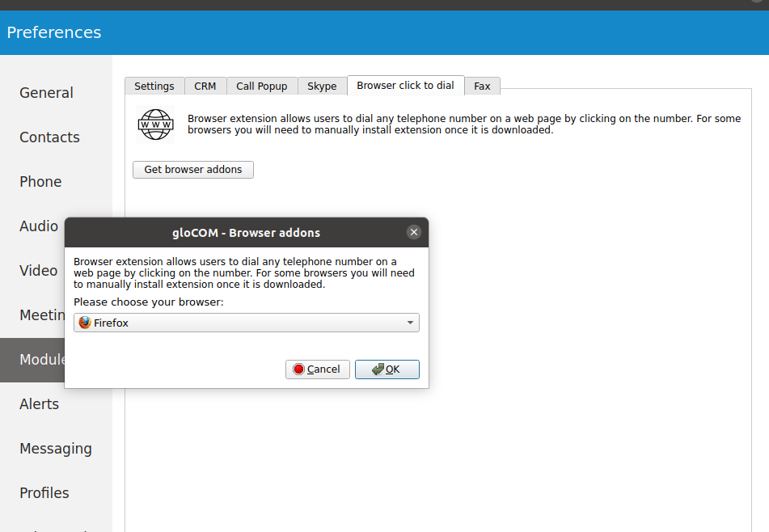
Task: Click the 'Please choose your browser:' label
Action: [149, 302]
